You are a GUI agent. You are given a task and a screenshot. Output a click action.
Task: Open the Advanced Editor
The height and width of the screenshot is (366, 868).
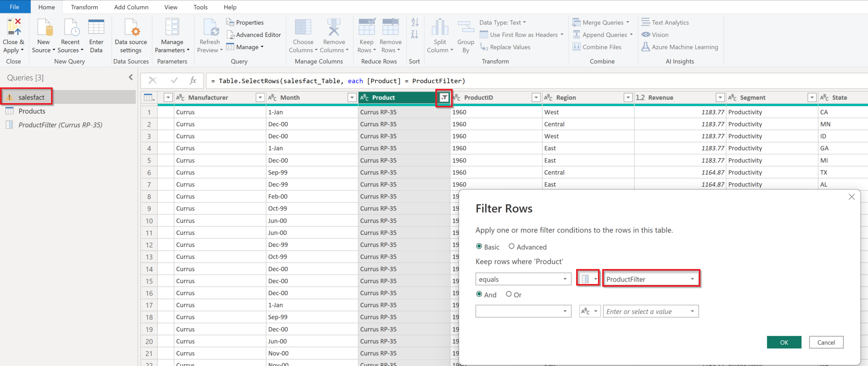(x=254, y=35)
